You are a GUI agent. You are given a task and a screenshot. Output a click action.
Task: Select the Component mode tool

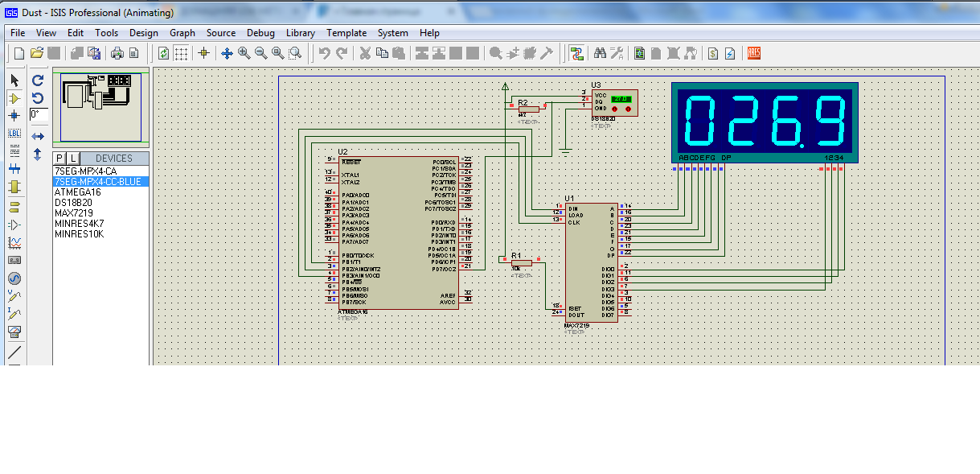(14, 98)
